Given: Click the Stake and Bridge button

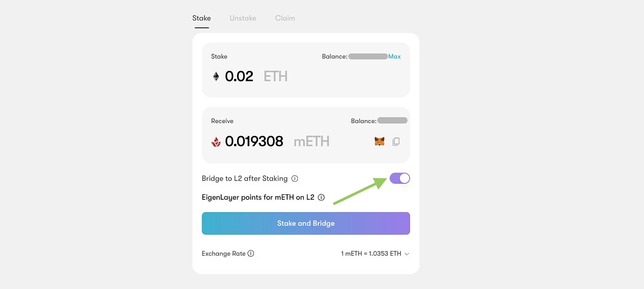Looking at the screenshot, I should point(306,223).
